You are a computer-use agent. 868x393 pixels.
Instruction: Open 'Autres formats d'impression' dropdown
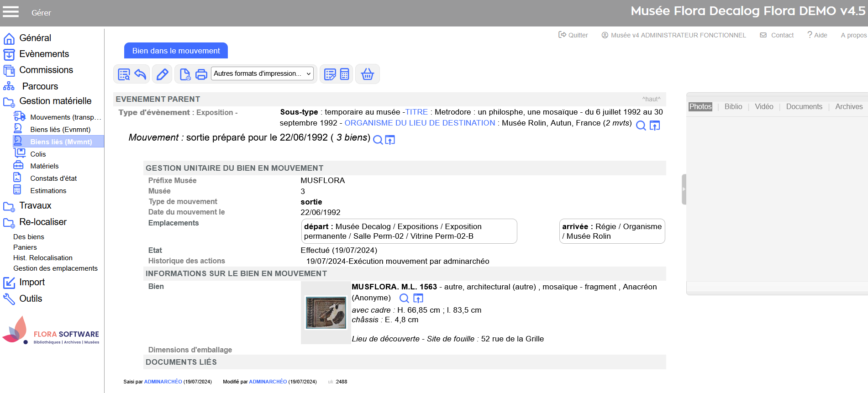pyautogui.click(x=262, y=73)
